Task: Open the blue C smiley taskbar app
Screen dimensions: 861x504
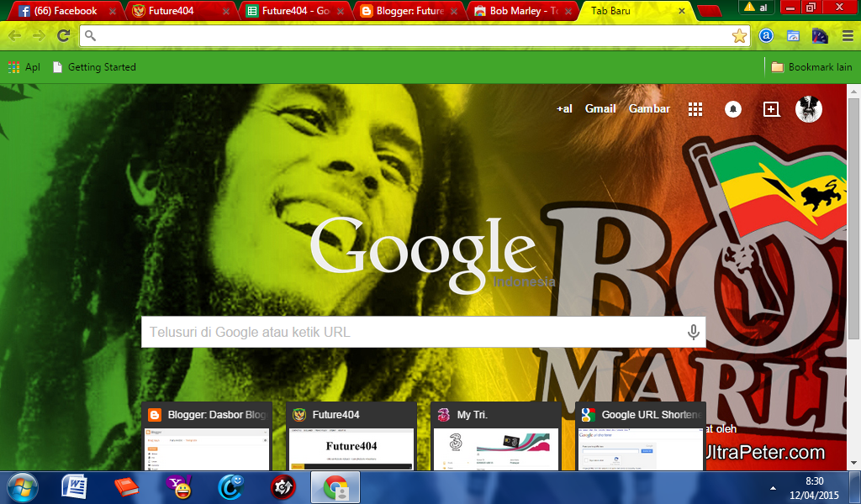Action: pyautogui.click(x=230, y=487)
